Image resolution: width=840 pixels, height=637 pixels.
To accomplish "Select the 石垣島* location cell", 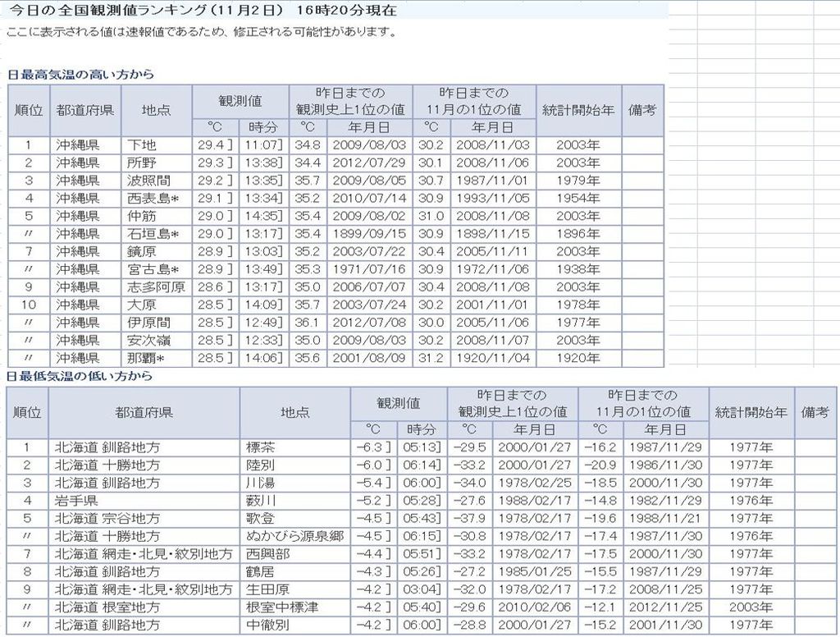I will [157, 233].
